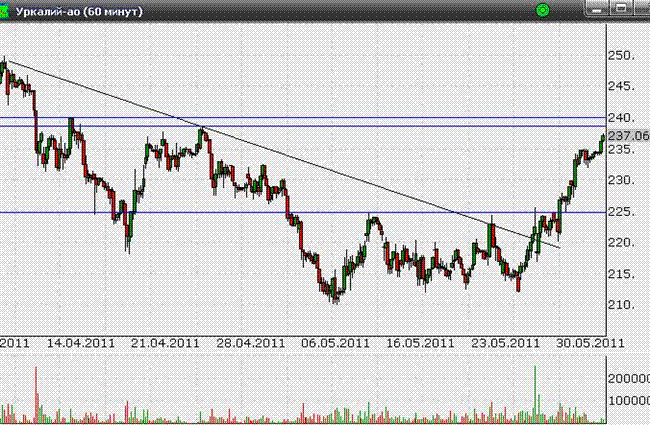Select the current price label 237.06
650x425 pixels.
(628, 136)
